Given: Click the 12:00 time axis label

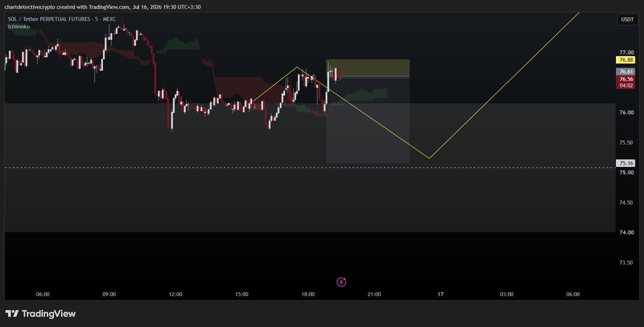Looking at the screenshot, I should click(176, 294).
